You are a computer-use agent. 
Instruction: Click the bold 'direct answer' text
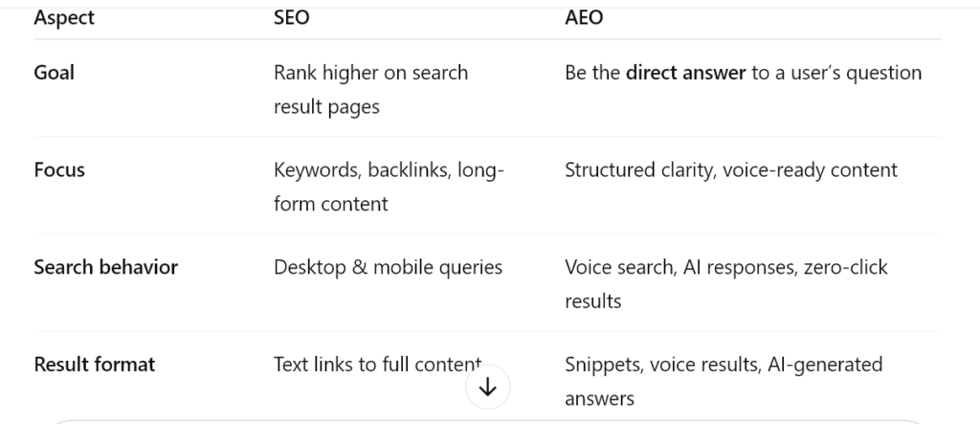(685, 73)
